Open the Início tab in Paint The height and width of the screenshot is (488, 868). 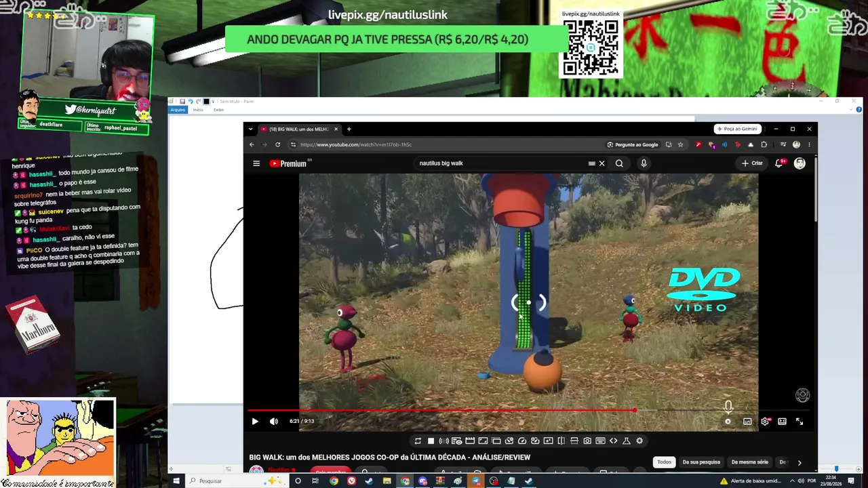pyautogui.click(x=198, y=110)
